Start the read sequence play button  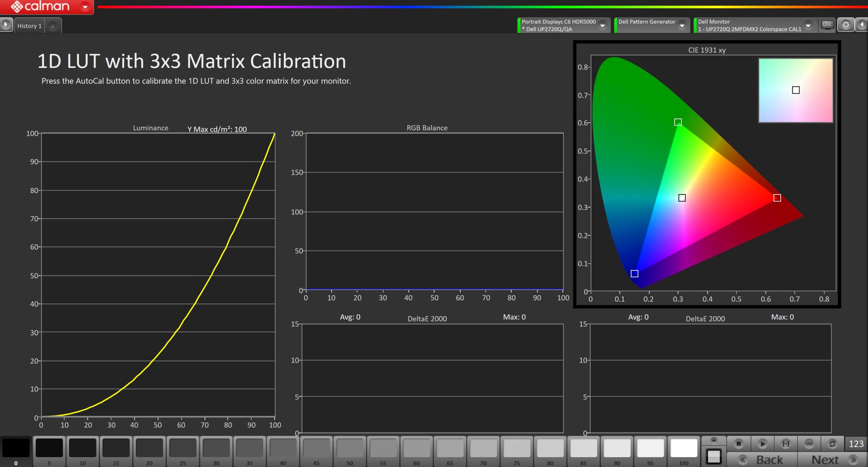(x=762, y=444)
